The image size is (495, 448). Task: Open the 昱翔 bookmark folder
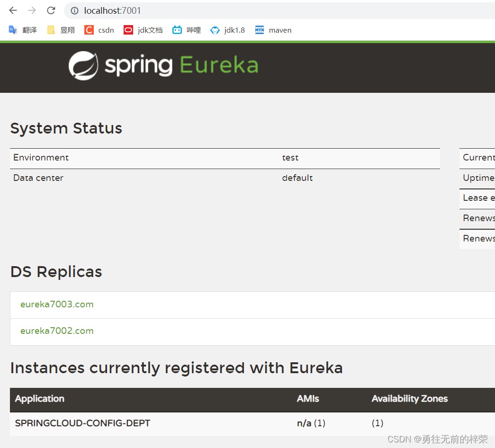[61, 30]
